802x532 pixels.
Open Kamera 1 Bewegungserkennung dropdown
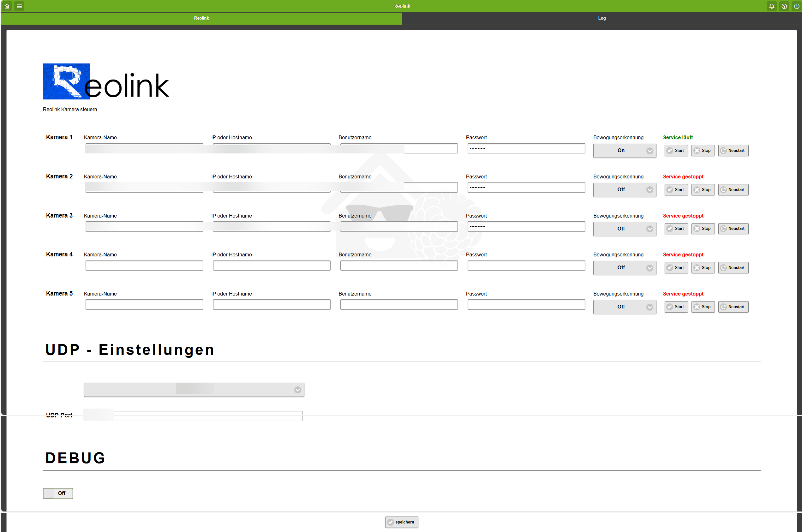[x=624, y=151]
